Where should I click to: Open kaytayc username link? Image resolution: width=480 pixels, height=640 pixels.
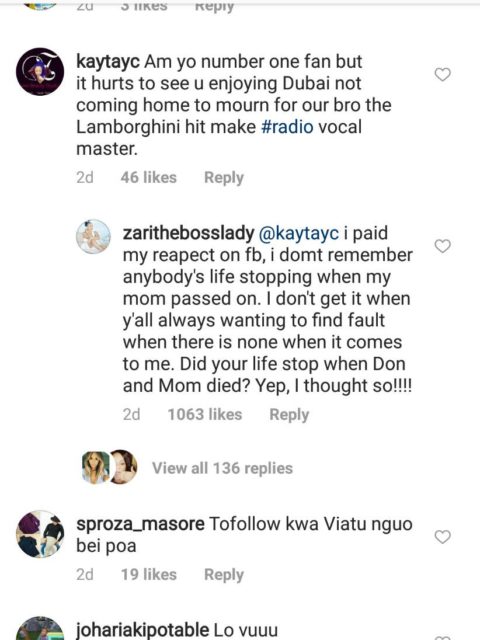click(x=108, y=62)
